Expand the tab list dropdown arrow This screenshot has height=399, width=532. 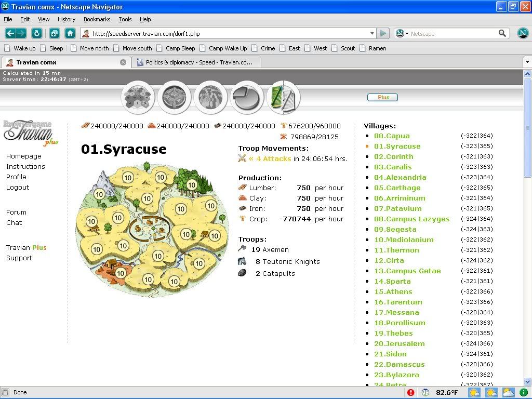[x=527, y=62]
